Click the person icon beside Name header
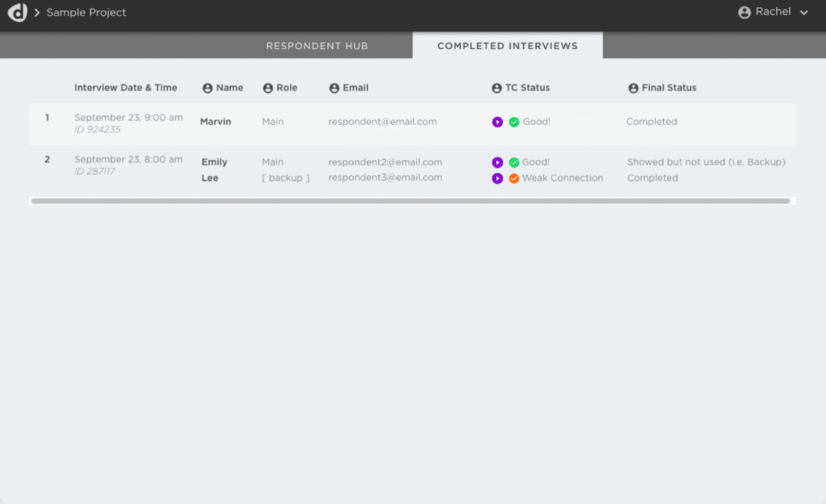Viewport: 826px width, 504px height. point(208,88)
